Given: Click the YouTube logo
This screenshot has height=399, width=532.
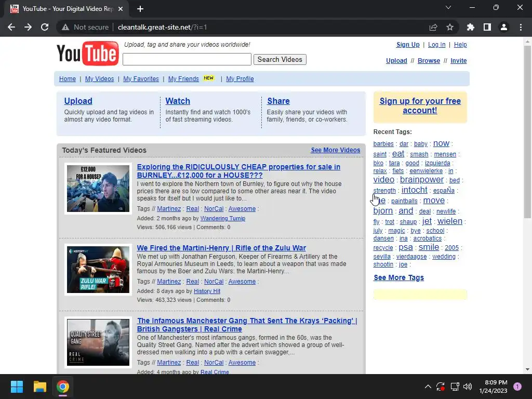Looking at the screenshot, I should pyautogui.click(x=87, y=54).
